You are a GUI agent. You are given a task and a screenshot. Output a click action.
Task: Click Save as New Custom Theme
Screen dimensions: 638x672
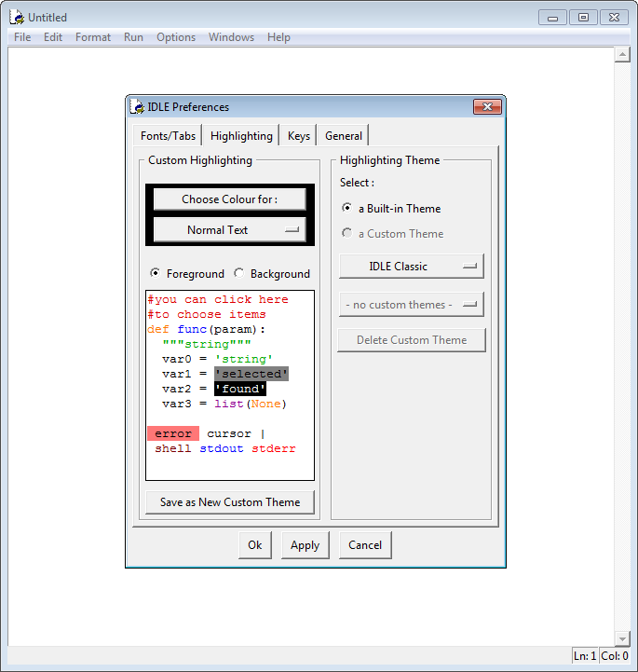coord(230,502)
